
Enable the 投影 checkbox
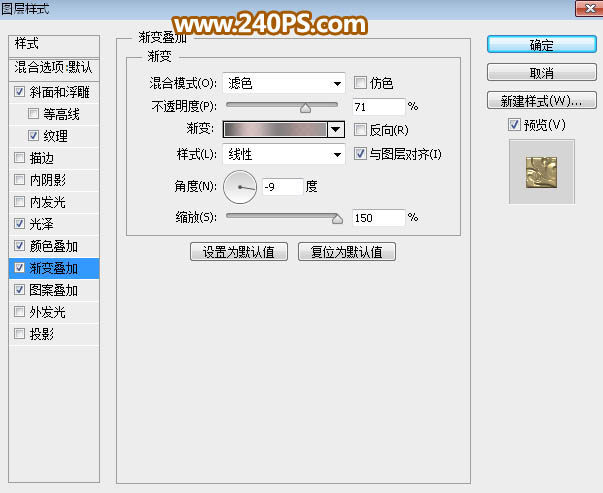tap(19, 333)
